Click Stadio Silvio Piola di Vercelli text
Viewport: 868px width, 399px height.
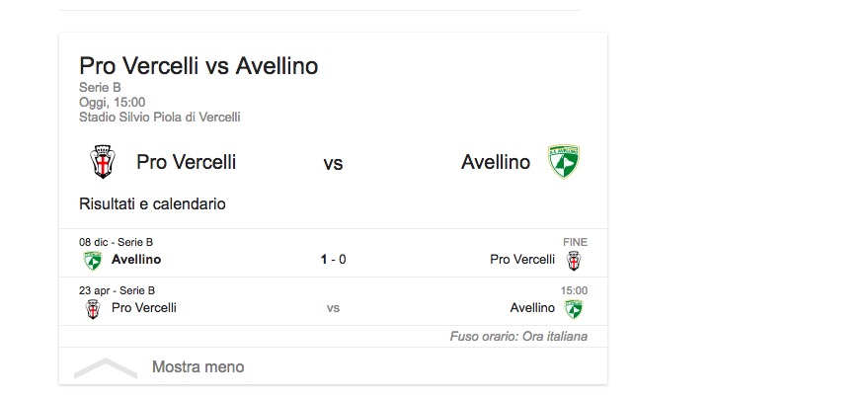point(160,117)
